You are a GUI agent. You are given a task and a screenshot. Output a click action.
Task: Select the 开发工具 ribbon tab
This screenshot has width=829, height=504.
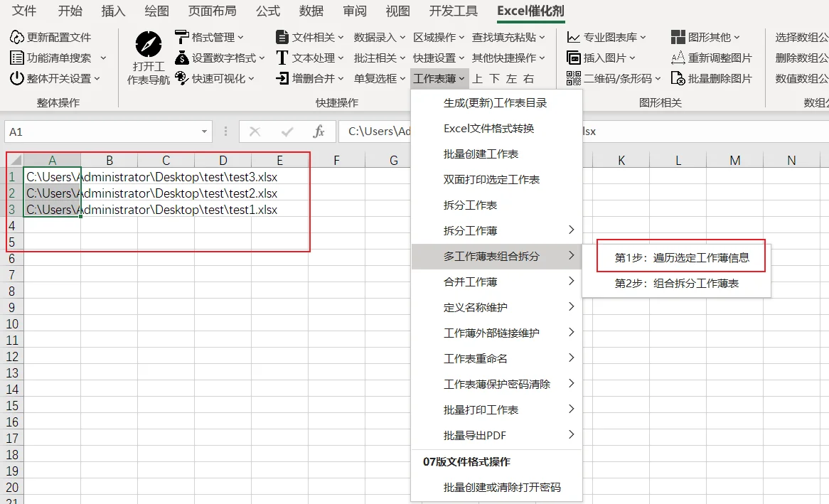[x=453, y=11]
